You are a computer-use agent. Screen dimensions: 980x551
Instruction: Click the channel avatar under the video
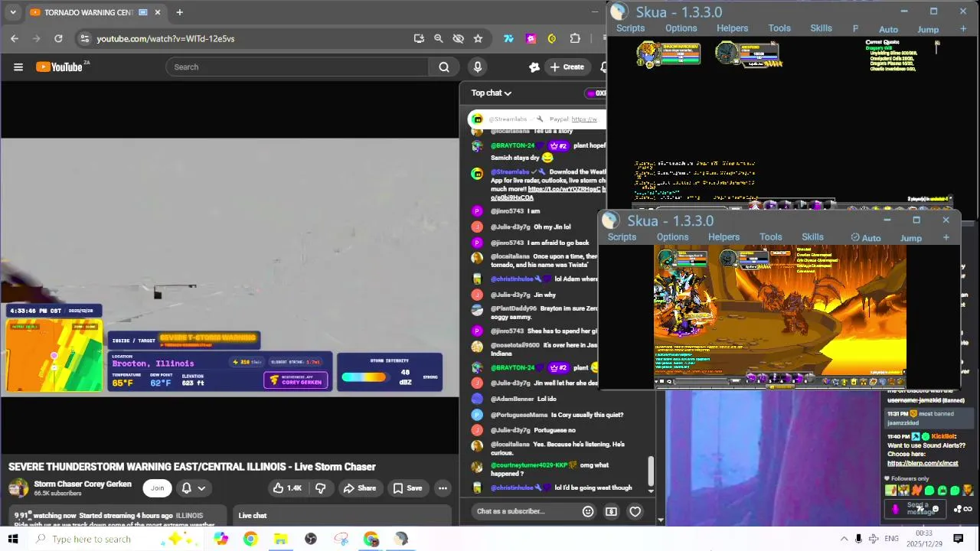pyautogui.click(x=18, y=488)
